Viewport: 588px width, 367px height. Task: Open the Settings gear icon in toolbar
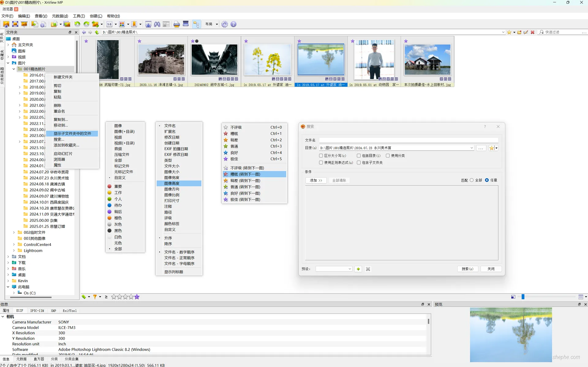coord(224,24)
